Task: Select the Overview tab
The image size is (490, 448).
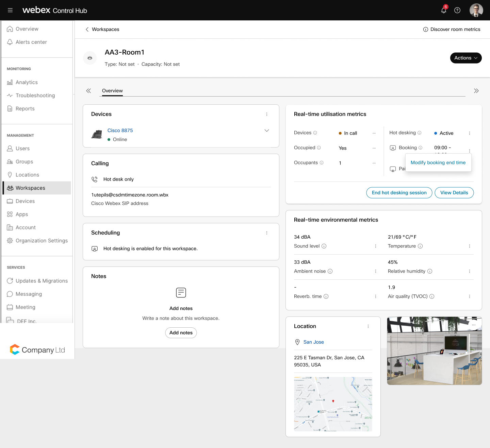Action: [x=112, y=91]
